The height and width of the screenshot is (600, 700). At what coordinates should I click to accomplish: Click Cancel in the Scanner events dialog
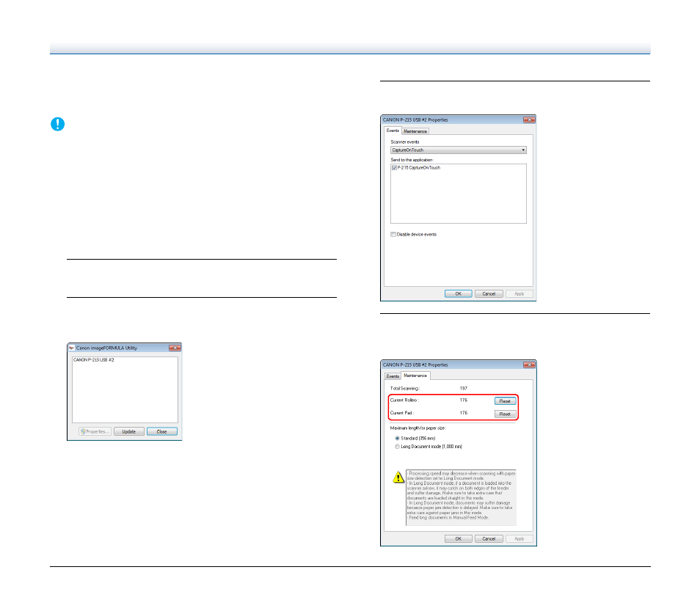[x=489, y=293]
